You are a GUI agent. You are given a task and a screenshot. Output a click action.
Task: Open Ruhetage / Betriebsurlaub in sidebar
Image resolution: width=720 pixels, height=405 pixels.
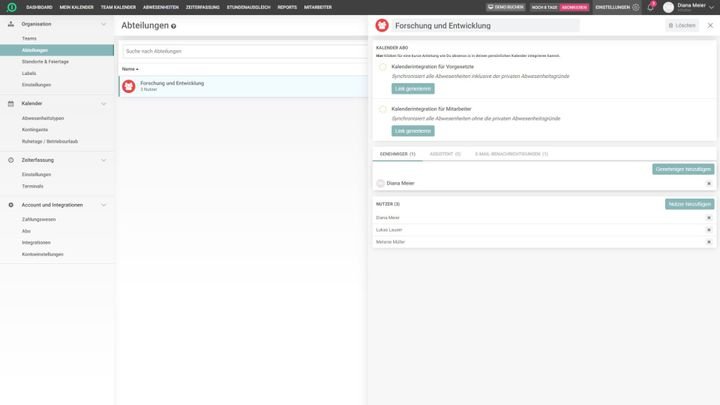click(x=50, y=141)
